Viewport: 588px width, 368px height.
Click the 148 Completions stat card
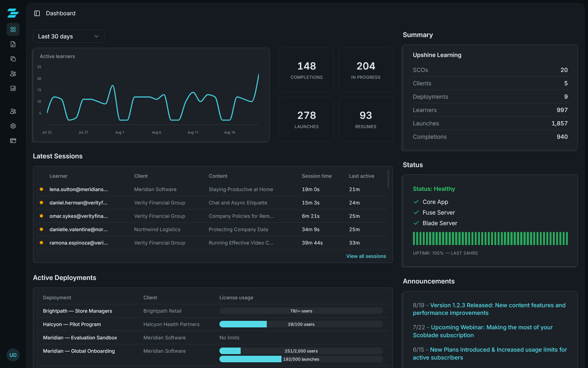[x=307, y=70]
